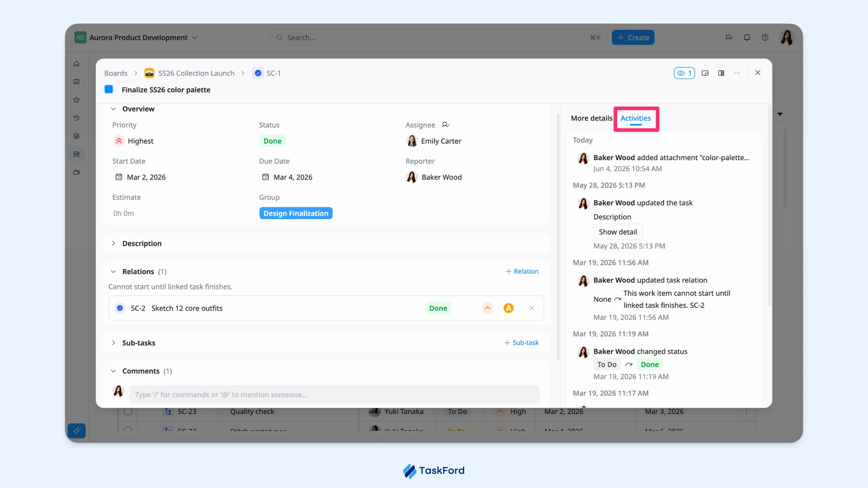The height and width of the screenshot is (488, 868).
Task: Click the 0h 0m estimate value
Action: coord(123,213)
